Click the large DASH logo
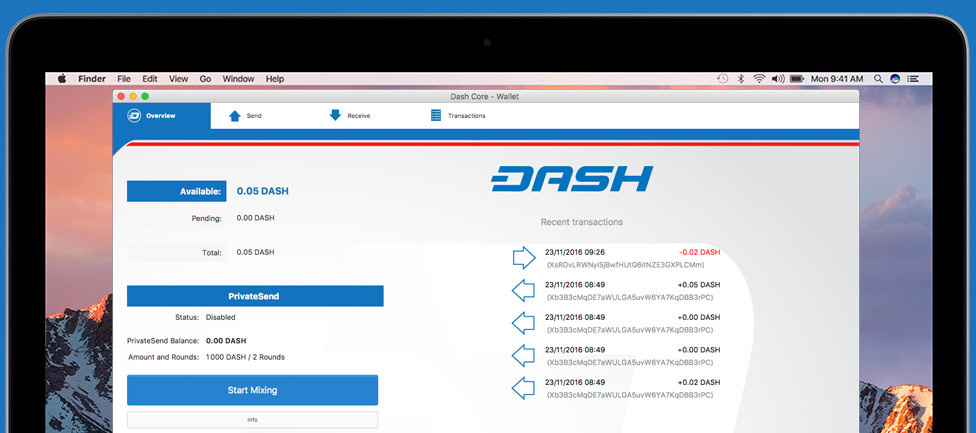Viewport: 976px width, 433px height. click(x=571, y=179)
